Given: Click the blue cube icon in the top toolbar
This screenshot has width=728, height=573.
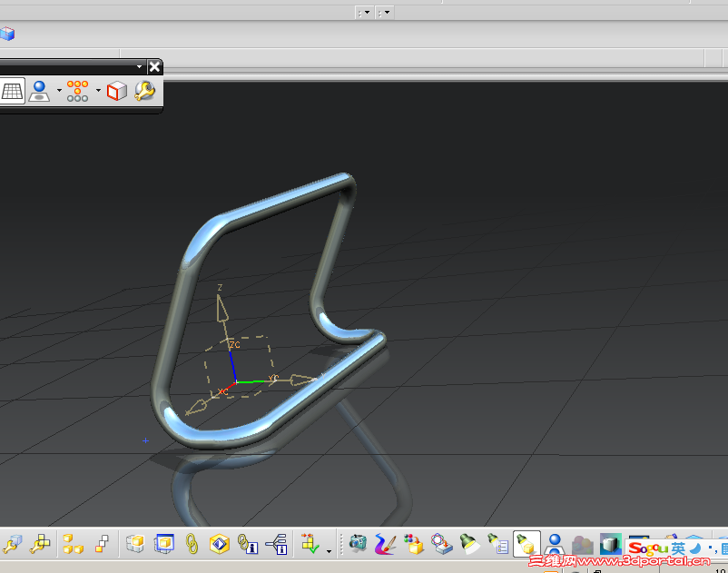Looking at the screenshot, I should point(7,34).
